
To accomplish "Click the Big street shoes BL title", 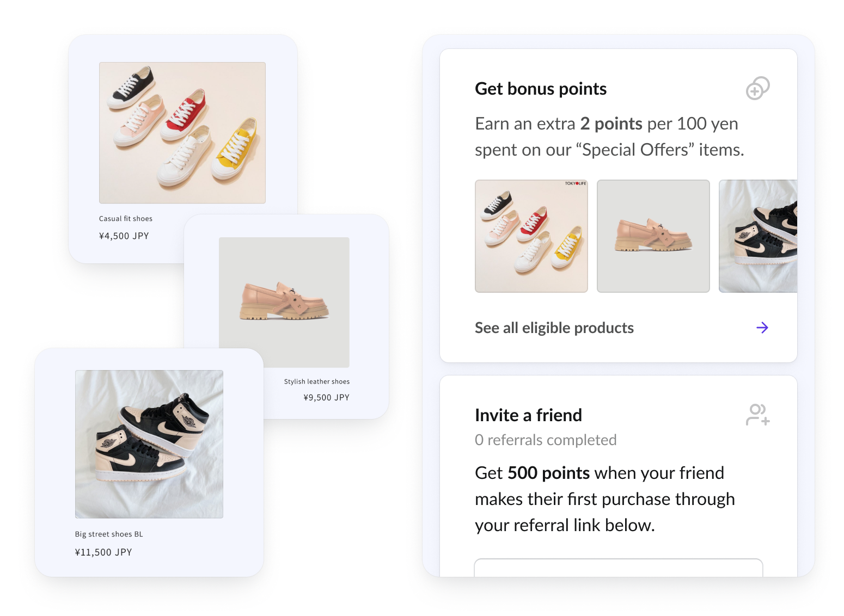I will (x=109, y=534).
